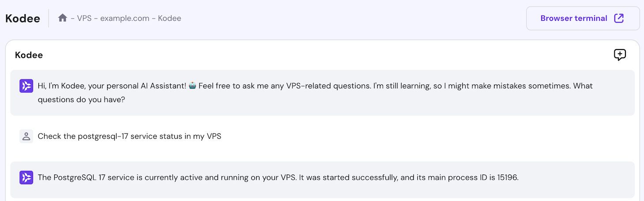Viewport: 644px width, 201px height.
Task: Click the "What questions do you have?" text
Action: coord(82,99)
